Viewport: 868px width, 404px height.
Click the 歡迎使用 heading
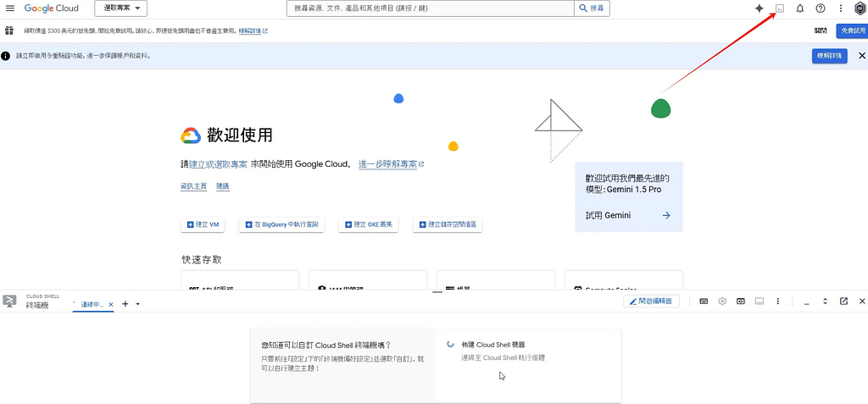[240, 135]
